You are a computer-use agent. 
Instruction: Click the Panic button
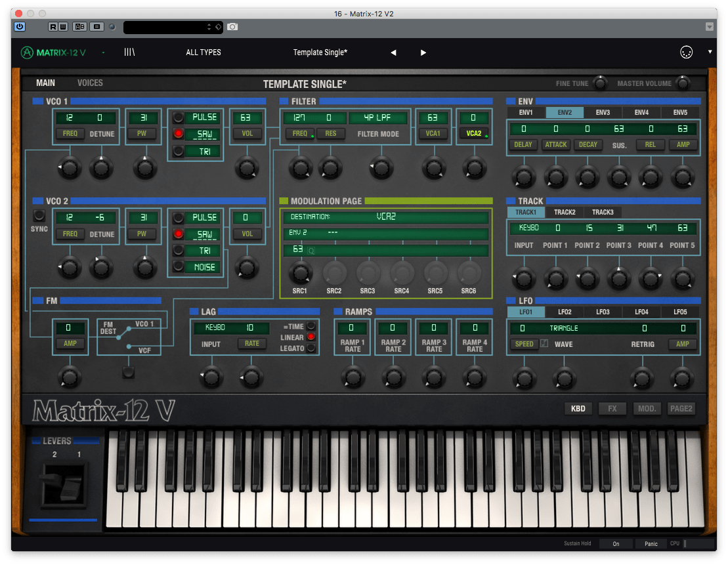click(651, 543)
